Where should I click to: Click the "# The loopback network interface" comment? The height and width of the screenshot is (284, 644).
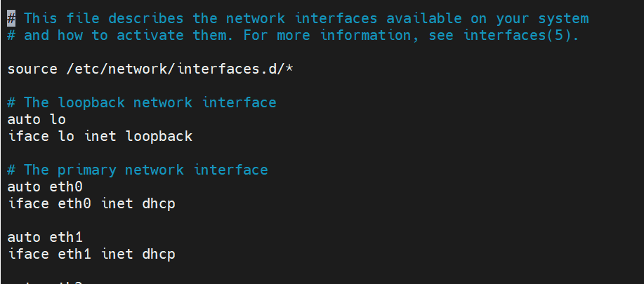click(142, 102)
